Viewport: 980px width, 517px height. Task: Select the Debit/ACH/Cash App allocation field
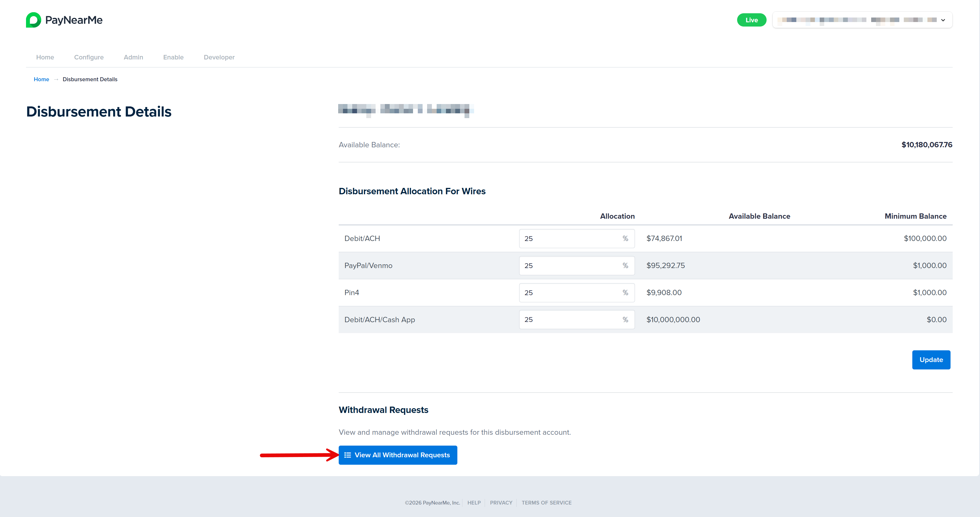(x=576, y=320)
